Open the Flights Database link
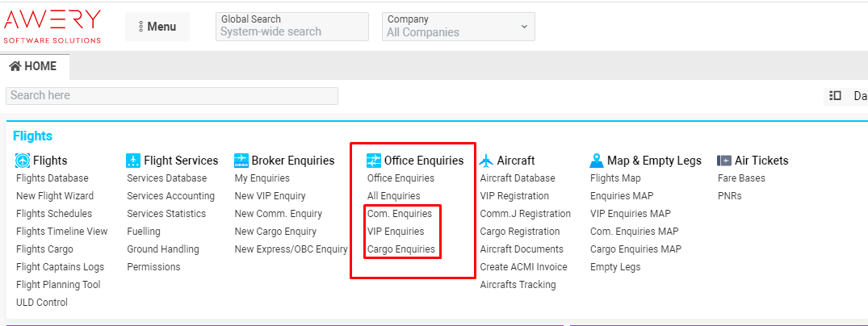 pos(52,178)
